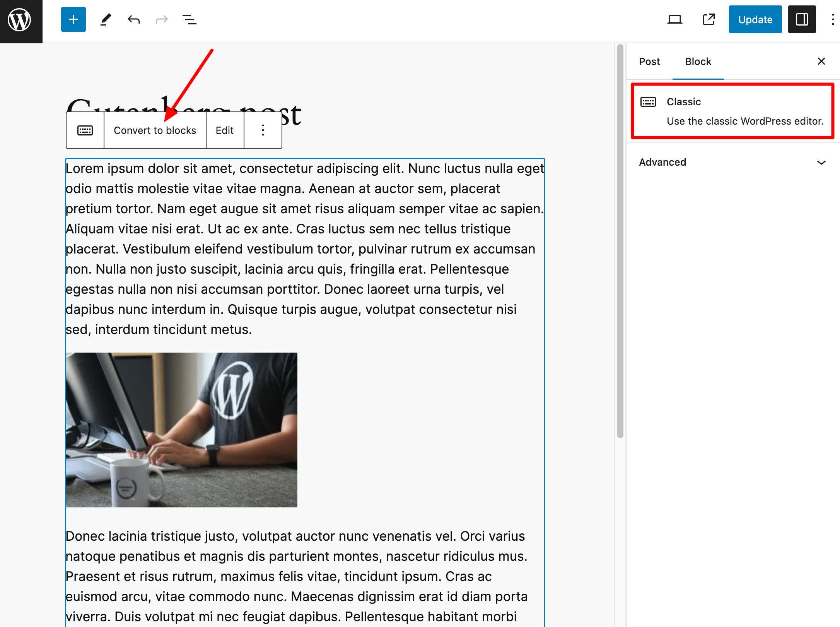
Task: Close the settings sidebar
Action: tap(821, 61)
